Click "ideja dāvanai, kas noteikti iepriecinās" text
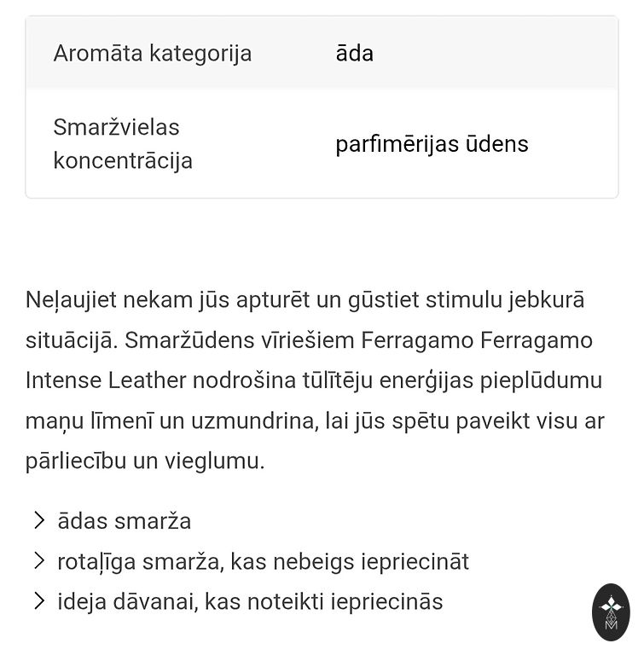Viewport: 644px width, 655px height. (250, 601)
